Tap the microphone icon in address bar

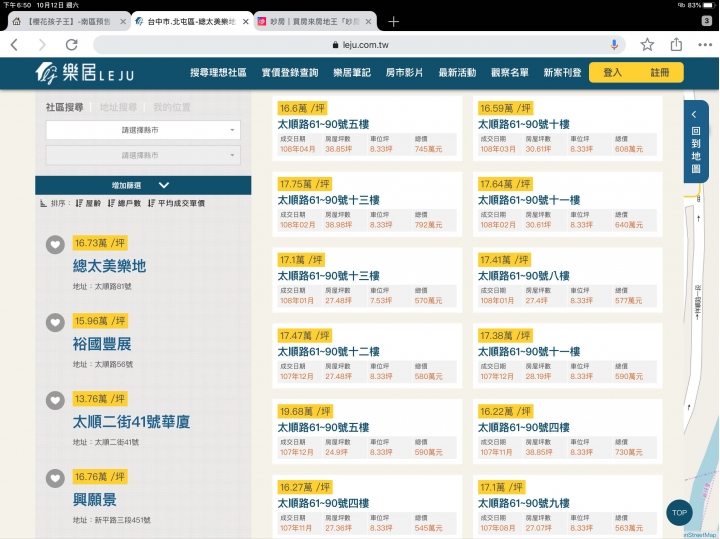coord(614,45)
